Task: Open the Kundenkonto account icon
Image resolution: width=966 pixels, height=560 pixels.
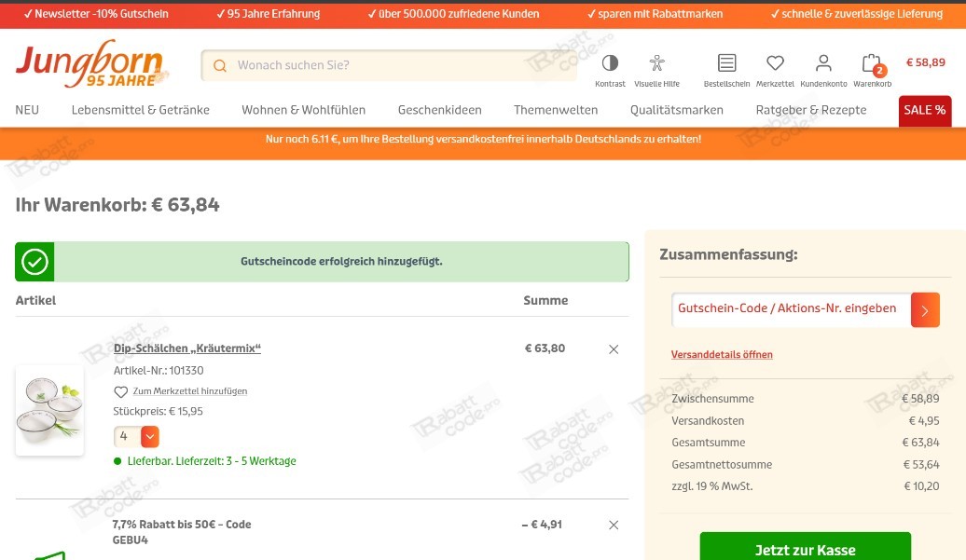Action: [823, 62]
